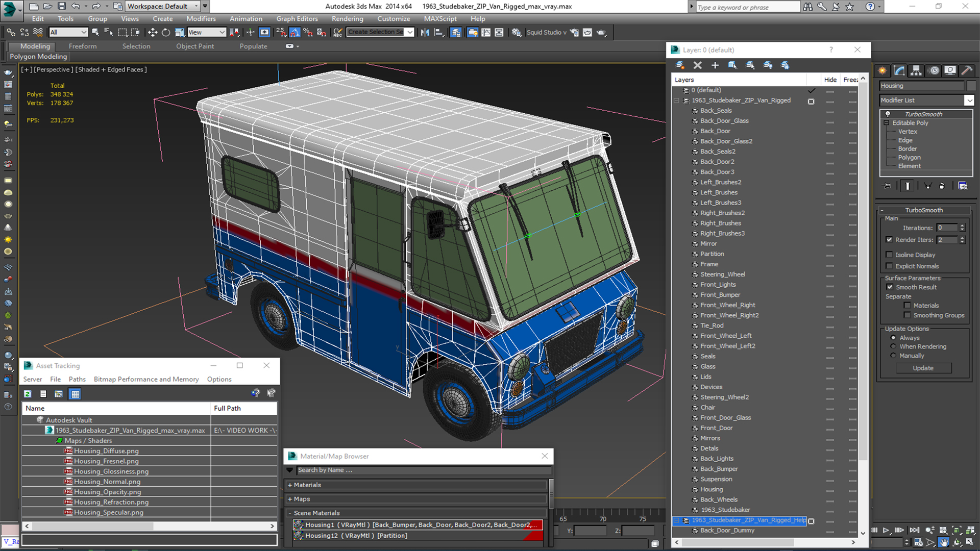980x551 pixels.
Task: Select Housing1 VRayMtl material entry
Action: point(418,524)
